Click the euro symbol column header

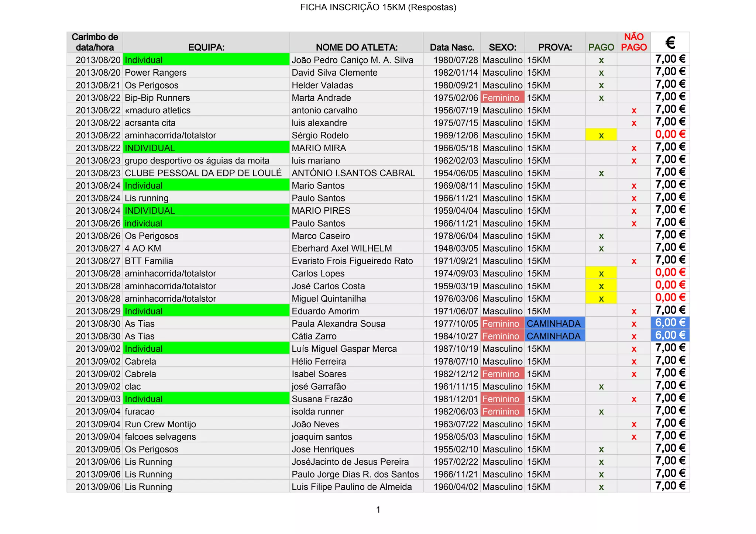tap(670, 42)
